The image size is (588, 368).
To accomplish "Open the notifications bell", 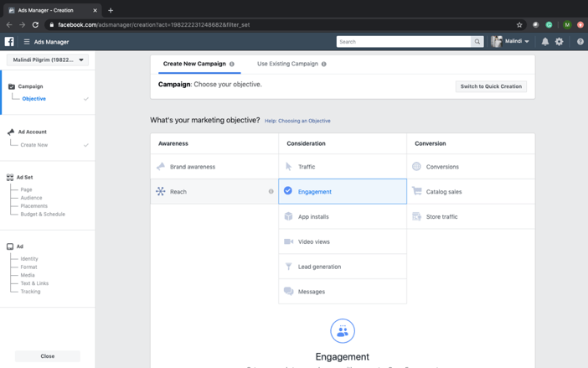I will tap(545, 41).
